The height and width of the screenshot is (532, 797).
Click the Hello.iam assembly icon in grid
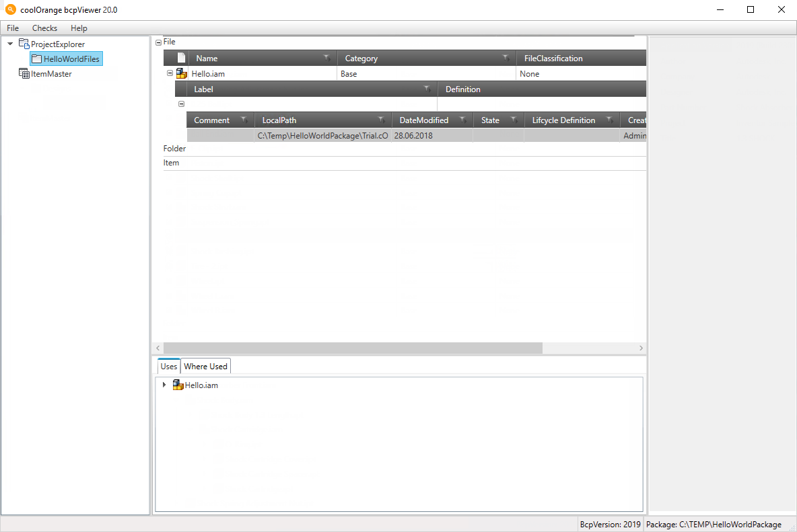tap(182, 74)
